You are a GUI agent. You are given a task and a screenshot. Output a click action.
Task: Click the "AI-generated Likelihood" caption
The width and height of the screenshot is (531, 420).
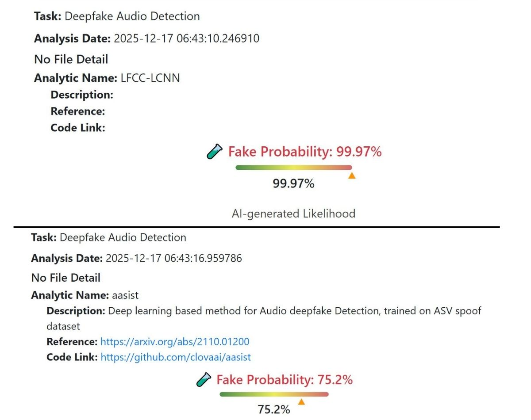[x=293, y=214]
